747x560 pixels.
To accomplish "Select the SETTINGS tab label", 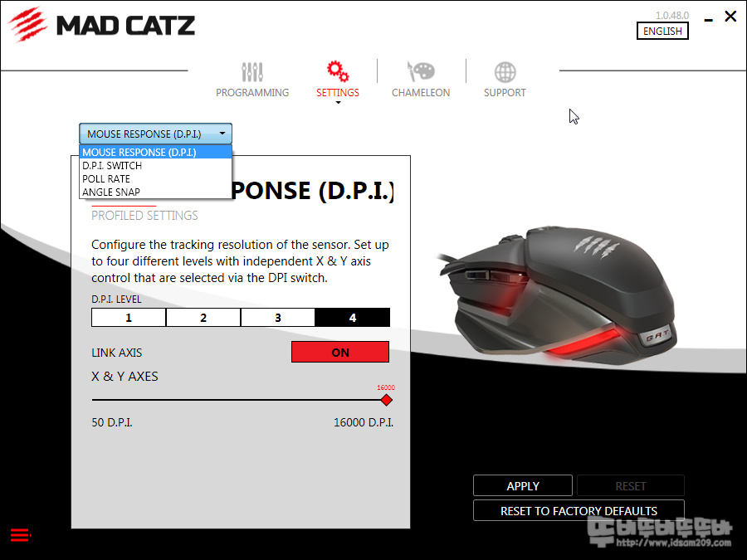I will (338, 92).
